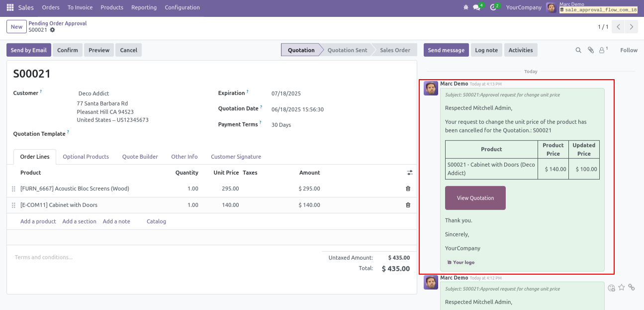
Task: Switch to the Other Info tab
Action: click(184, 157)
